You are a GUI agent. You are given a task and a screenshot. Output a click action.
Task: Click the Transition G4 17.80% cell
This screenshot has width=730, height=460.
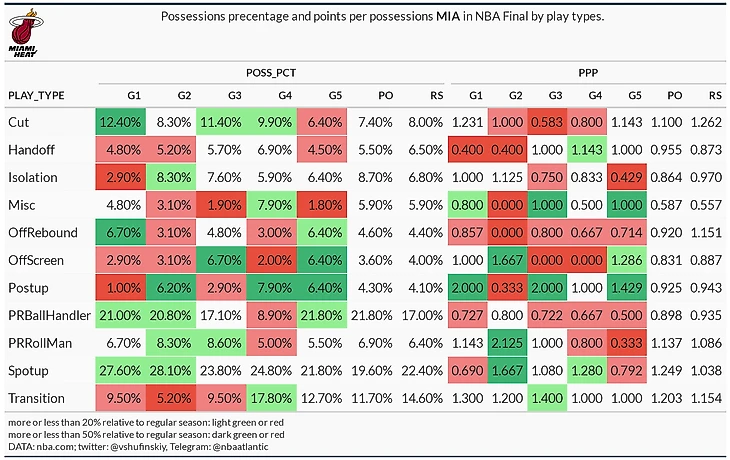pos(271,398)
